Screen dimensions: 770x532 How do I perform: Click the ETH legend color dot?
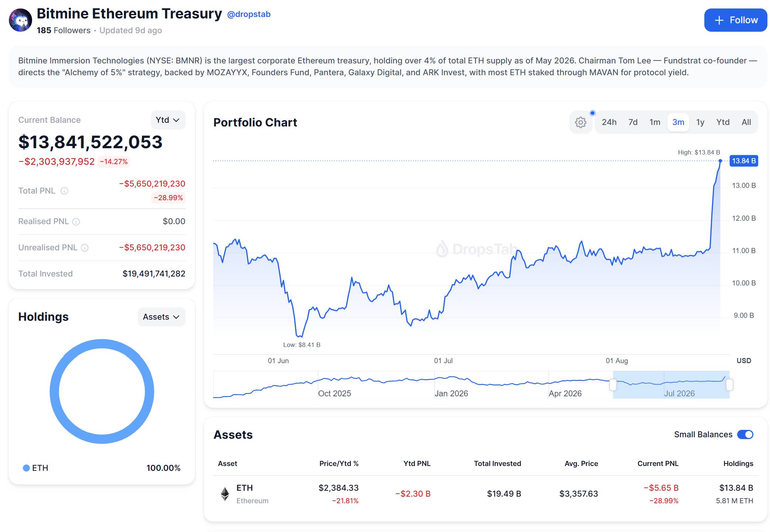[x=26, y=468]
